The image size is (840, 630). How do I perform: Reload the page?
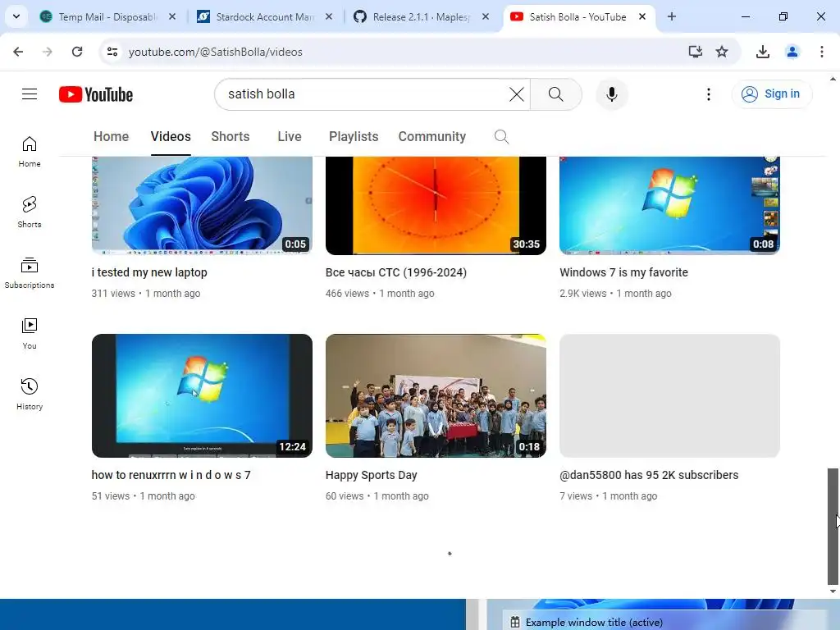(x=77, y=52)
